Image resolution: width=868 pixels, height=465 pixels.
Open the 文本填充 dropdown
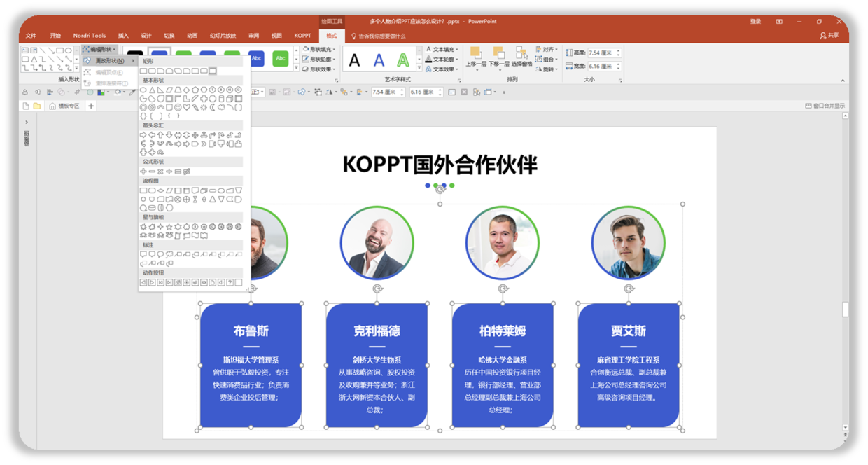(x=442, y=49)
